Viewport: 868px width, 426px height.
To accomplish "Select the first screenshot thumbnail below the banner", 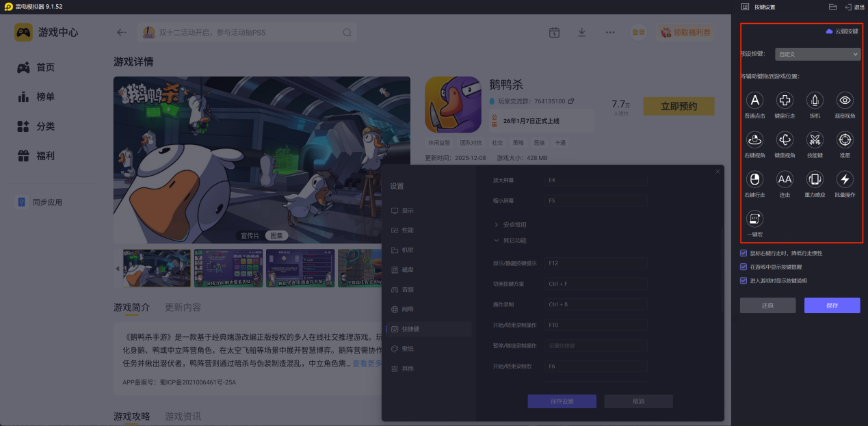I will point(157,268).
